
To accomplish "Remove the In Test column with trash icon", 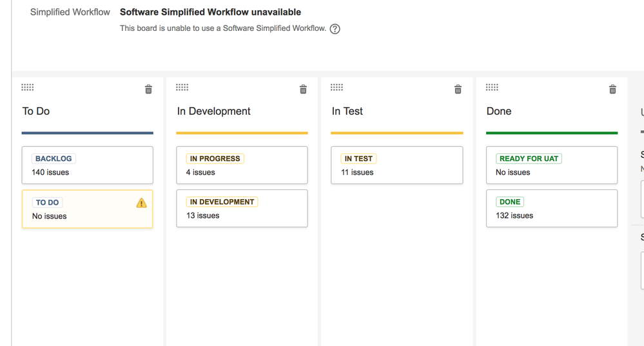I will tap(458, 90).
